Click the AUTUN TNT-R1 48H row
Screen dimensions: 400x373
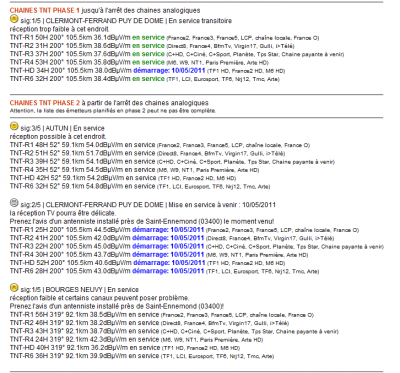pos(160,145)
